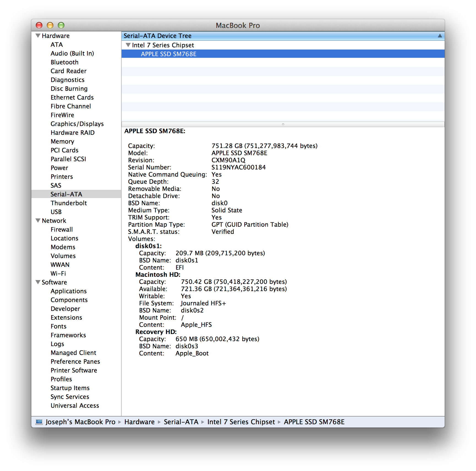Select APPLE SSD SM768E row in device tree
Image resolution: width=476 pixels, height=471 pixels.
coord(283,54)
